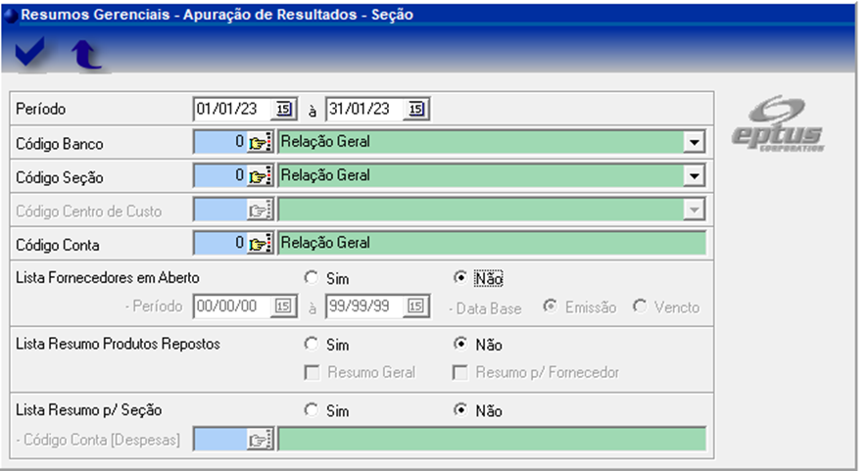868x471 pixels.
Task: Expand the Código Banco dropdown list
Action: [x=695, y=143]
